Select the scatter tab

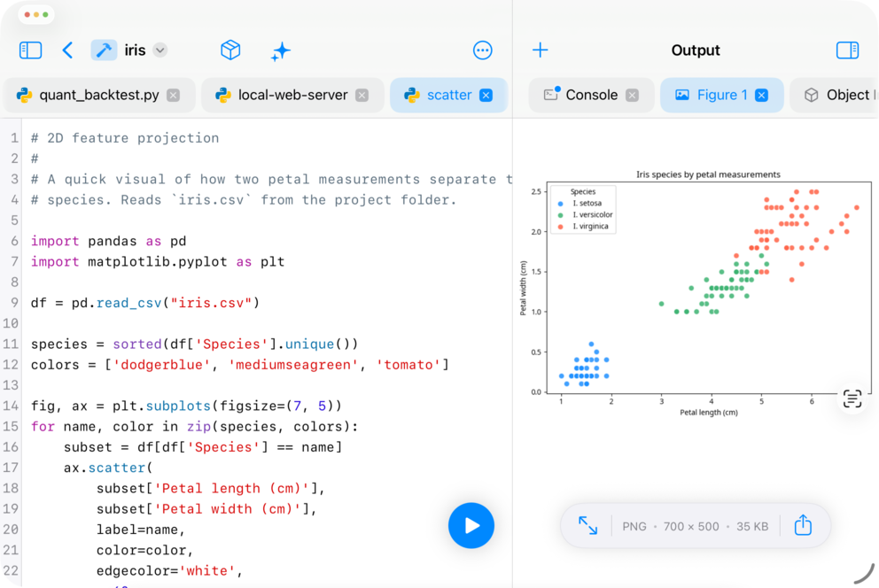click(x=448, y=96)
